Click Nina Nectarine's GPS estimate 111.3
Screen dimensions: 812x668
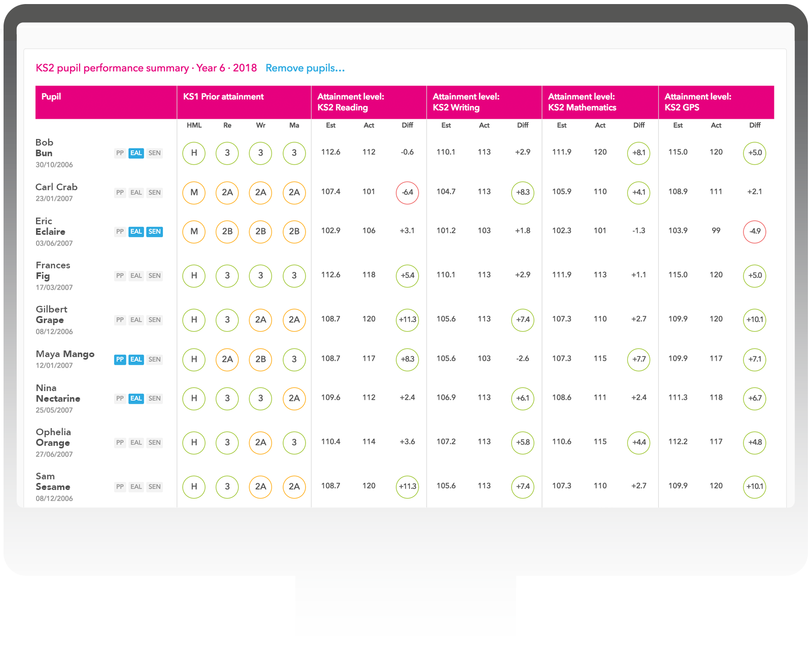click(x=678, y=398)
